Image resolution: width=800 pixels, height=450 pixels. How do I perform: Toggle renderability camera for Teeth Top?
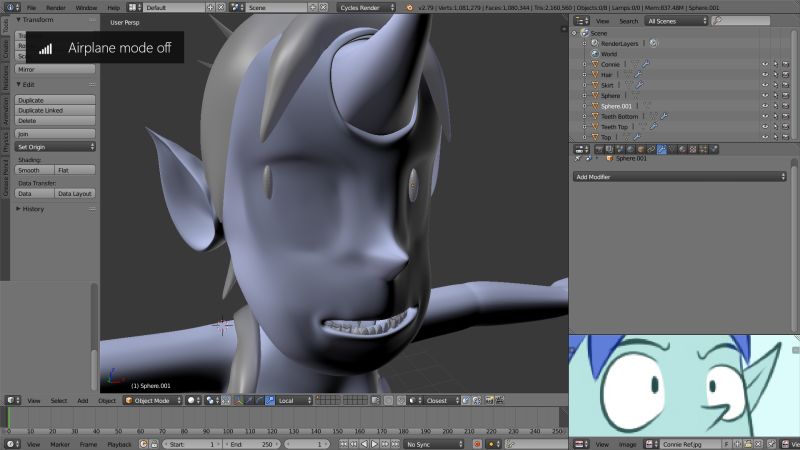[x=786, y=127]
